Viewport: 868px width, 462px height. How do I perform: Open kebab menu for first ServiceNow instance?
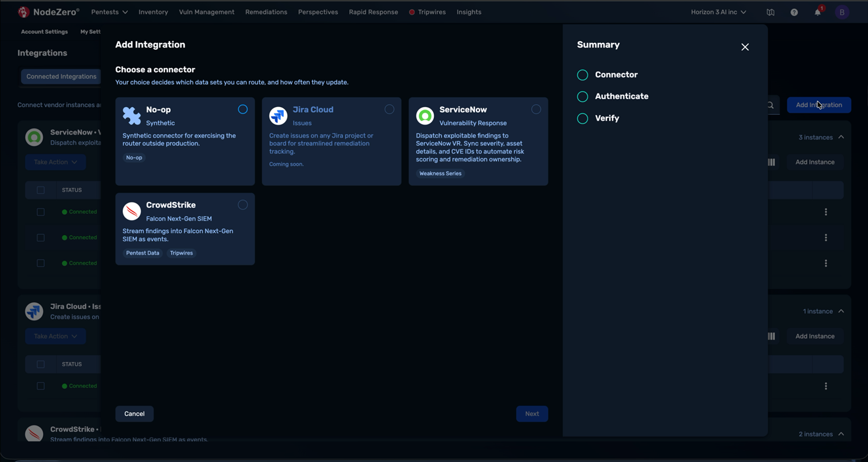click(826, 212)
